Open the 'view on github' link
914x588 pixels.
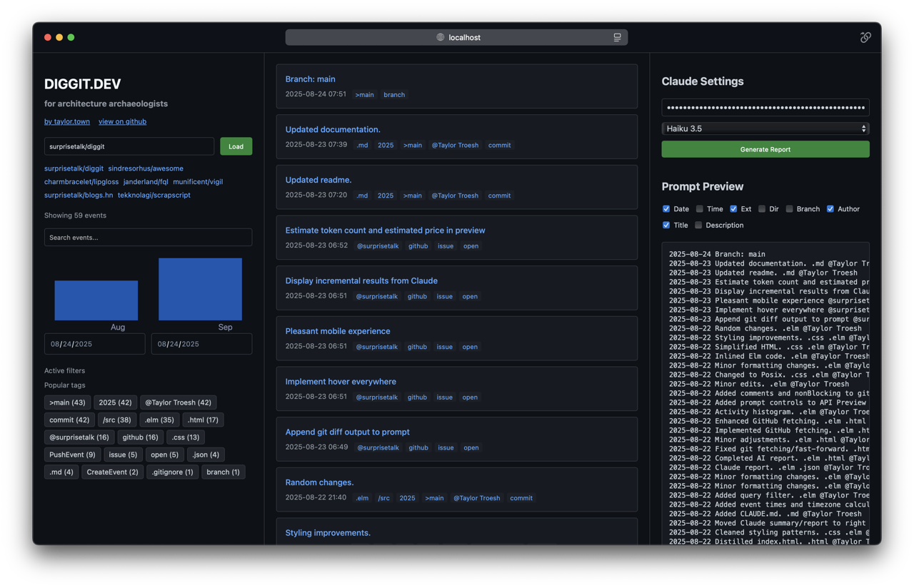click(x=122, y=121)
